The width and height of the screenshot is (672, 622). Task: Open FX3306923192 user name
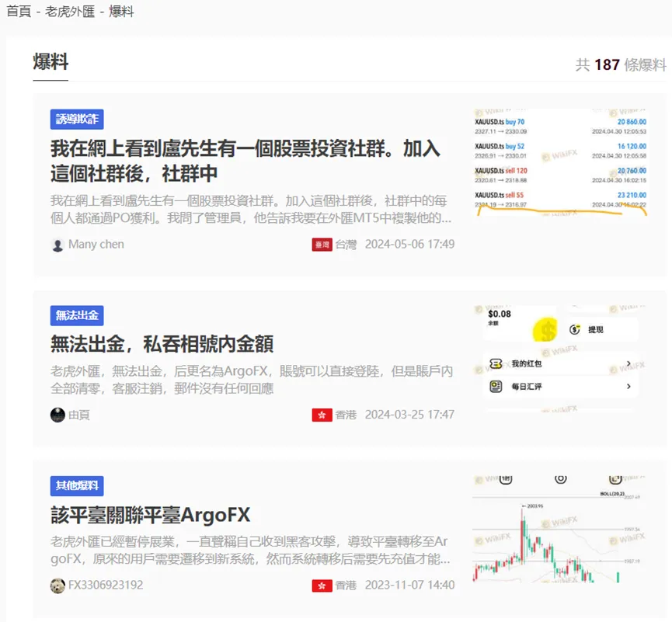click(106, 586)
